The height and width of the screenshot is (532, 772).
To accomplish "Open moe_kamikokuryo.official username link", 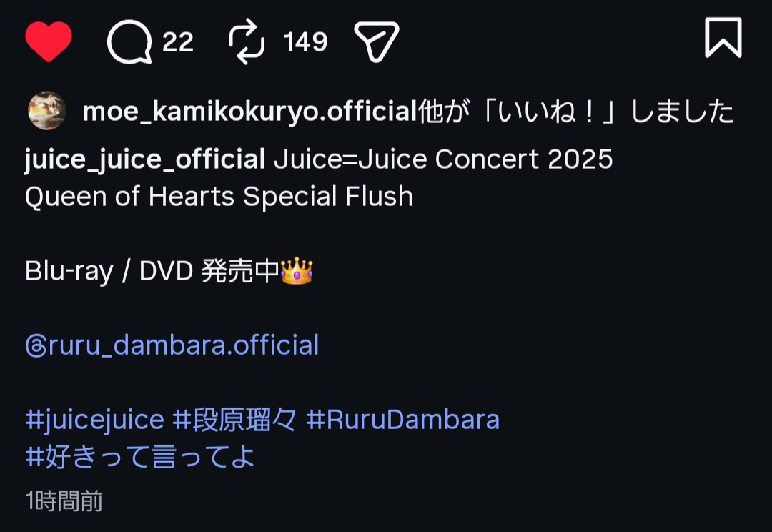I will [250, 112].
